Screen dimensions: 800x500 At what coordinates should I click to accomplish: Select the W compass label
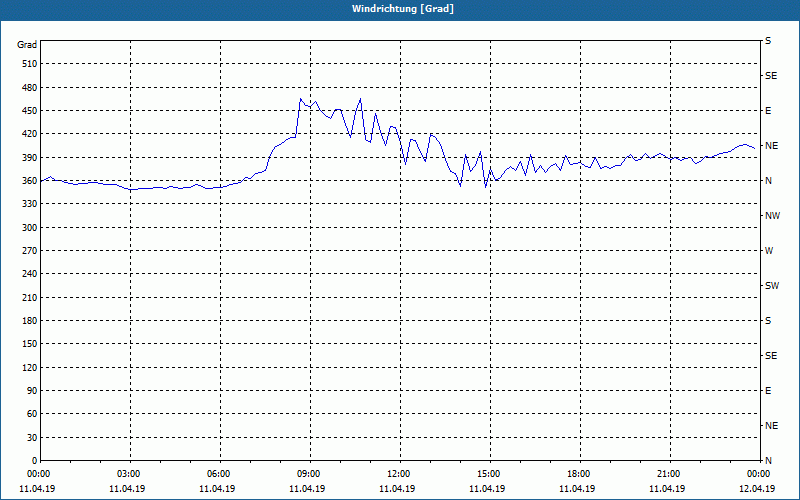[x=769, y=251]
